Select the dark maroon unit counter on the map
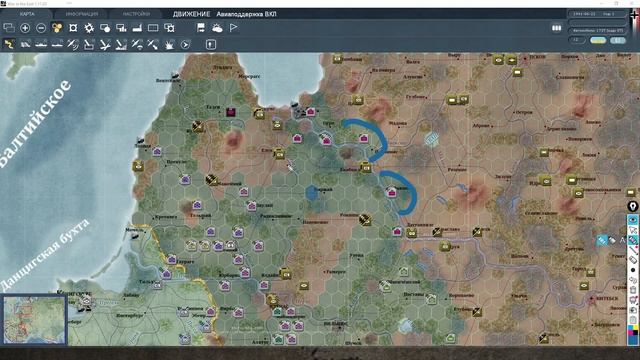This screenshot has height=360, width=640. point(231,111)
